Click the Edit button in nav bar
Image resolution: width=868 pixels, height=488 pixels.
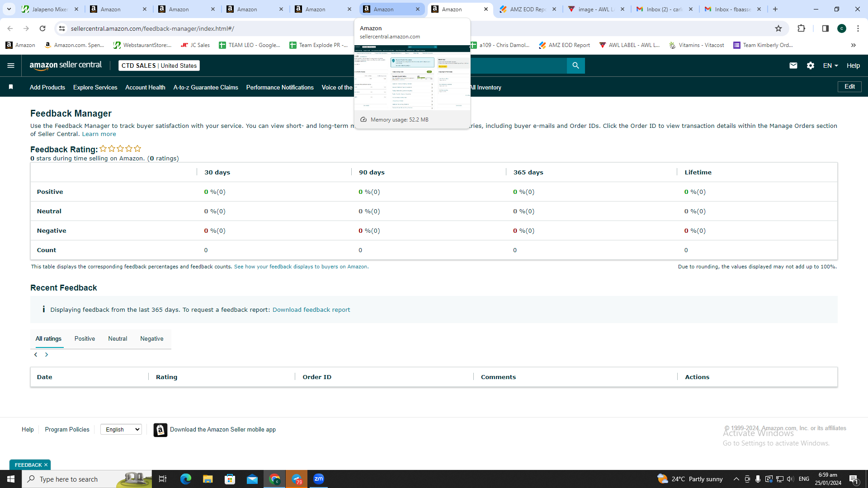click(849, 87)
